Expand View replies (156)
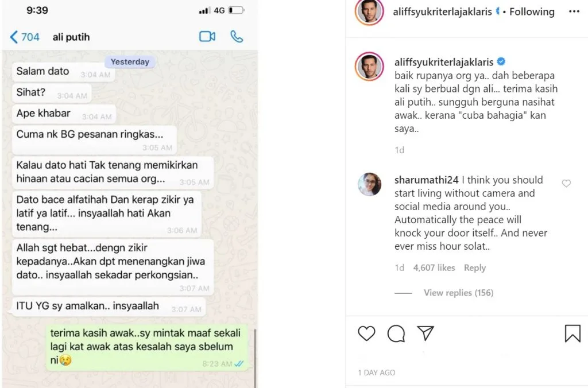The height and width of the screenshot is (388, 588). point(458,293)
